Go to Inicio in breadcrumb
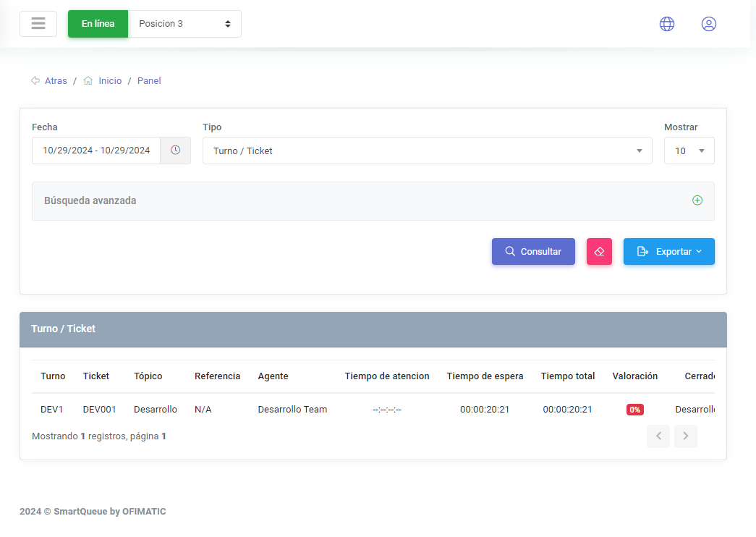The height and width of the screenshot is (537, 756). 110,81
